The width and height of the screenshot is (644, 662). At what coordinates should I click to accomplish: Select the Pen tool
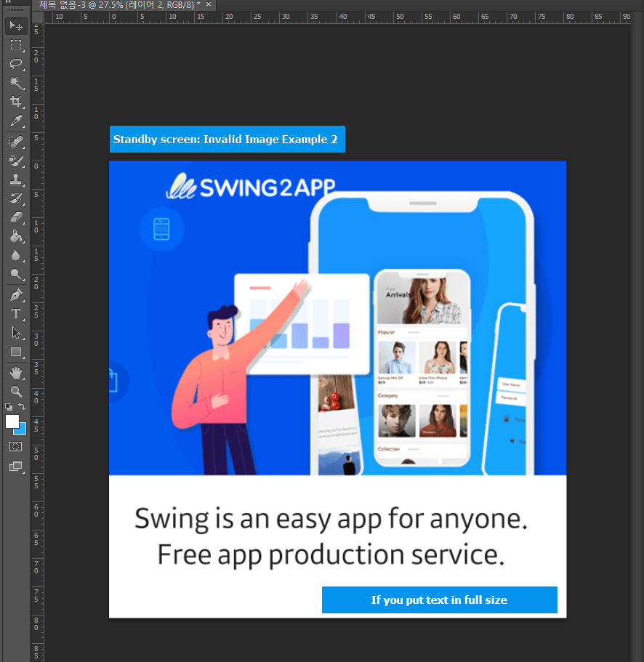pos(16,295)
